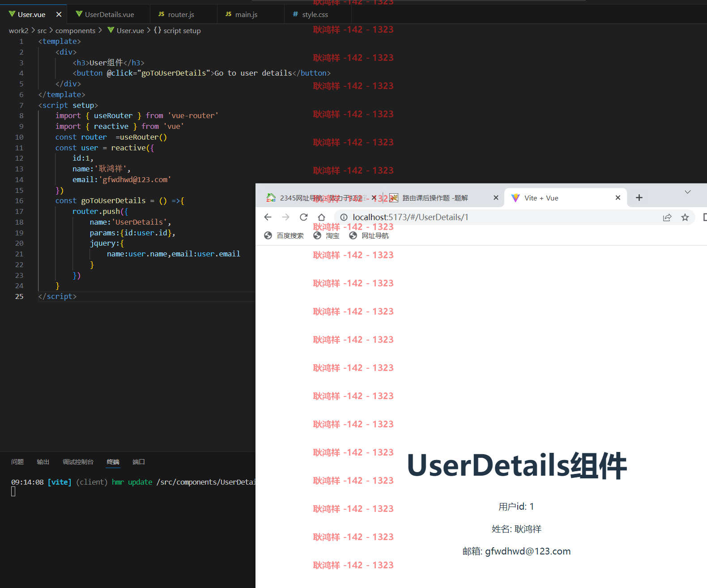Screen dimensions: 707x588
Task: Switch to router.js editor tab
Action: pyautogui.click(x=176, y=14)
